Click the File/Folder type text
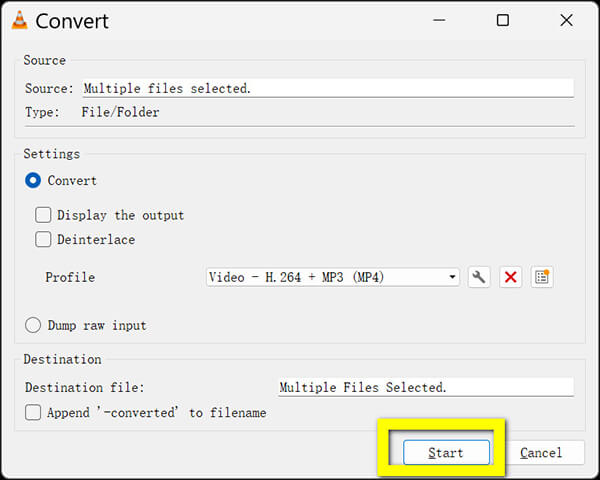 (120, 112)
